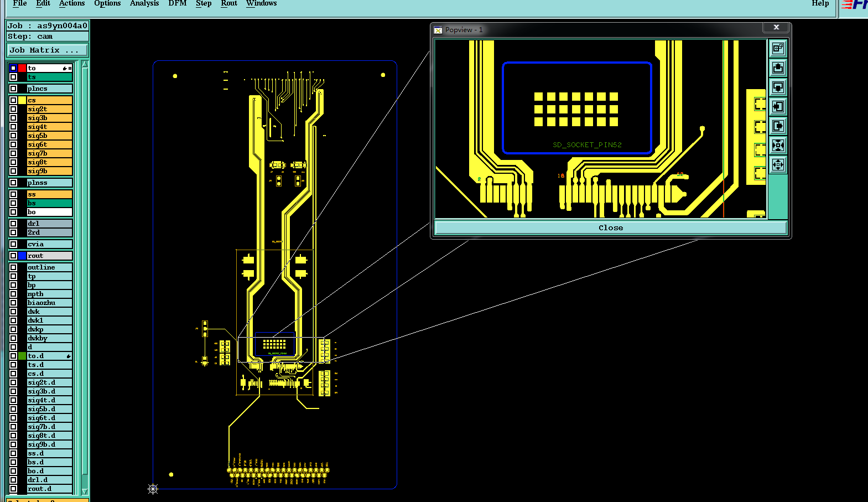Open the Job Matrix dialog button

coord(48,50)
